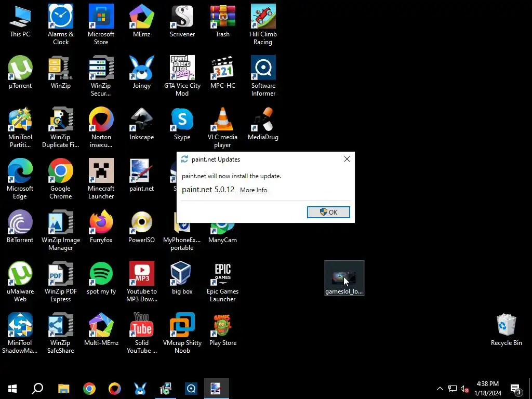Select the Furryfox desktop icon
The height and width of the screenshot is (399, 532).
[101, 227]
